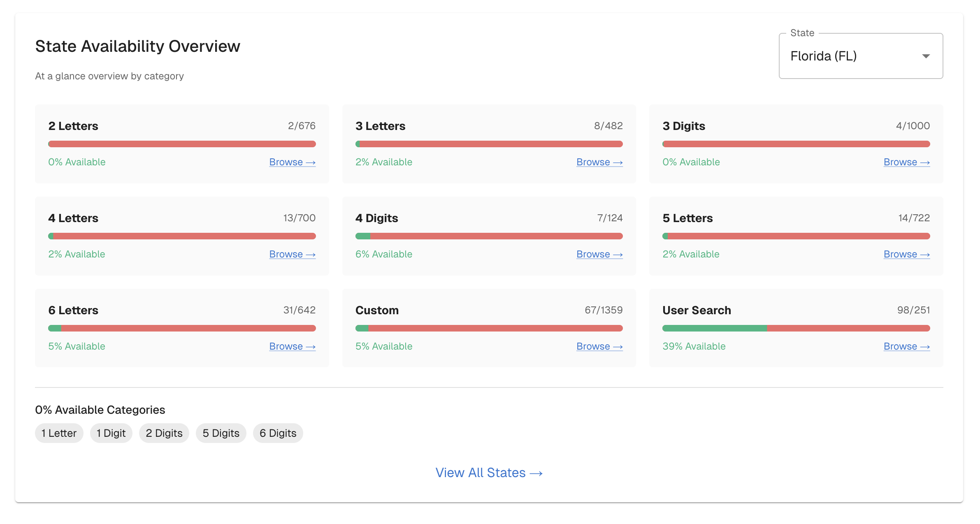Select the 1 Digit chip
980x524 pixels.
coord(111,433)
